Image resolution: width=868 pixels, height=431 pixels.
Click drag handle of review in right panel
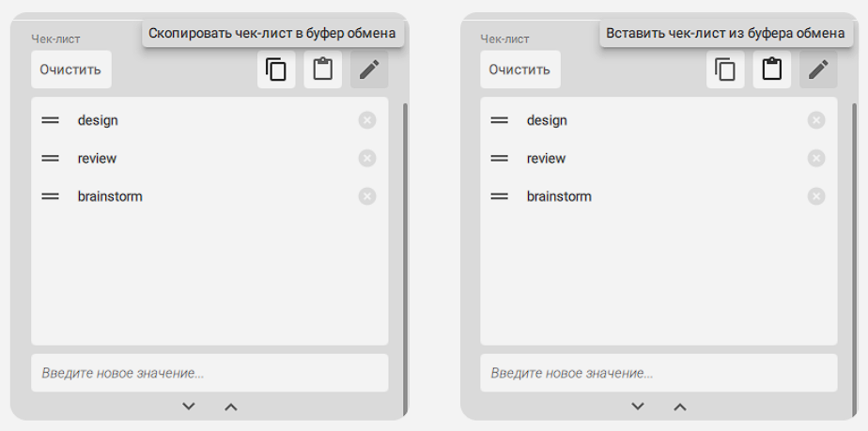coord(500,159)
